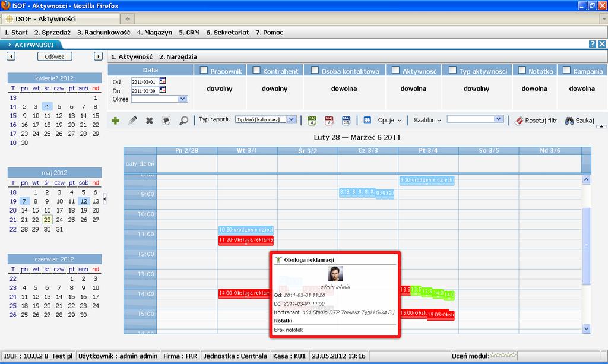Open the 6. Sekretariat menu

click(227, 33)
